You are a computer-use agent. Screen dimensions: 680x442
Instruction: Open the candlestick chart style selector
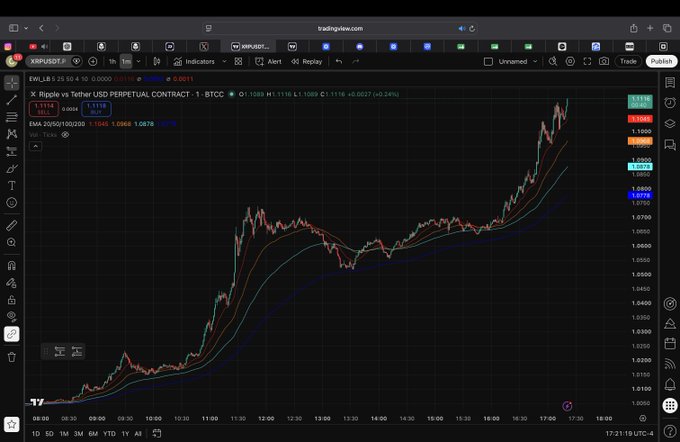tap(157, 62)
